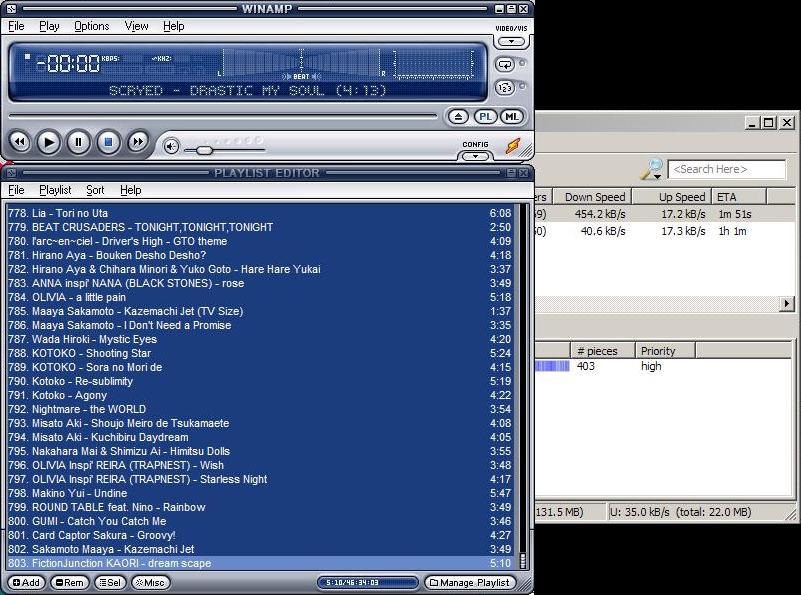Toggle the repeat button
The width and height of the screenshot is (801, 595).
tap(505, 64)
